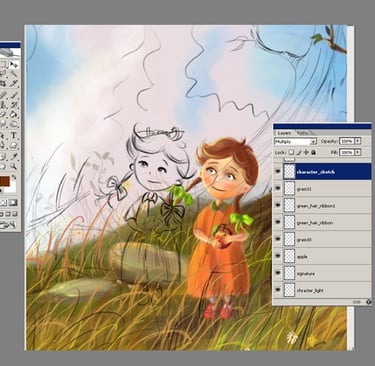Viewport: 375px width, 366px height.
Task: Click the apple layer thumbnail
Action: [289, 256]
